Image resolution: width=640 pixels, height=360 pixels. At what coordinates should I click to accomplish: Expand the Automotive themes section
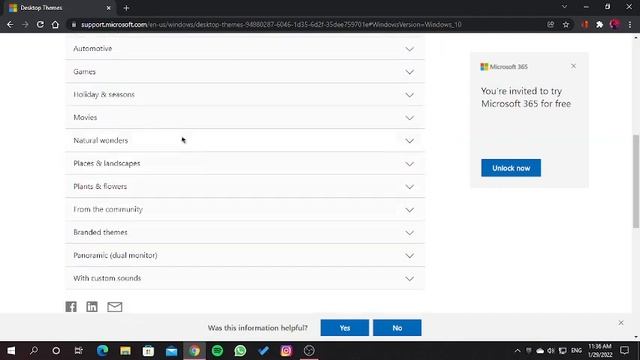(245, 48)
